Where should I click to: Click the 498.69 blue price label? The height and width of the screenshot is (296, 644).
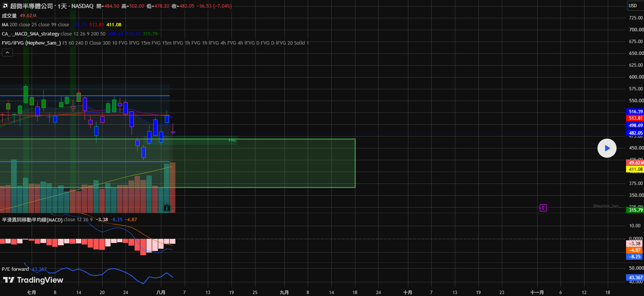click(635, 125)
